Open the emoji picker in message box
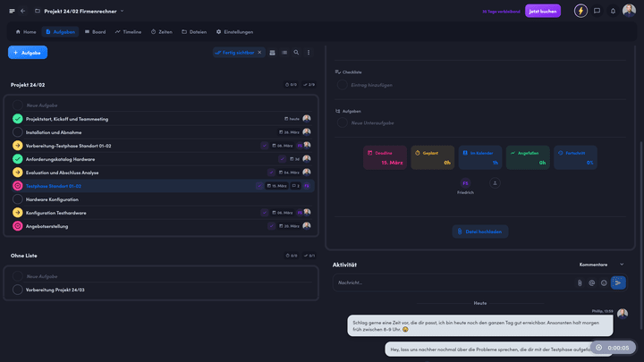This screenshot has height=362, width=644. (604, 282)
